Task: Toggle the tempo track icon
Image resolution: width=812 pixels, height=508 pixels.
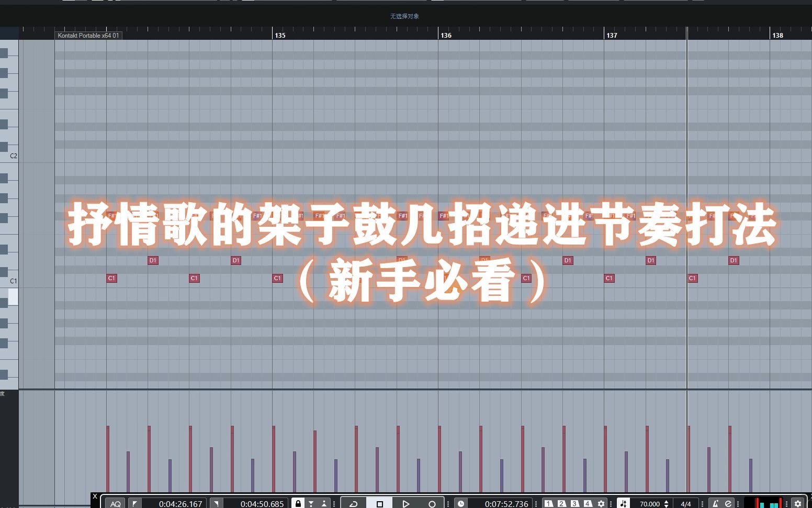Action: pos(624,504)
